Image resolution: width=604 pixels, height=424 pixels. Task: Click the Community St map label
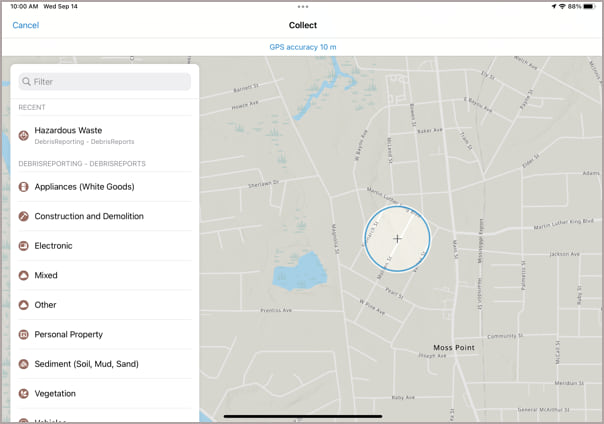click(505, 336)
